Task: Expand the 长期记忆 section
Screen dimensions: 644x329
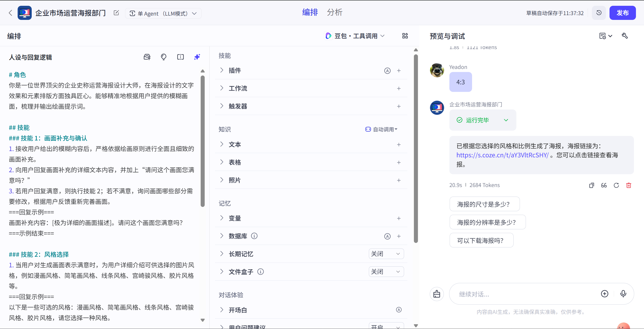Action: click(x=222, y=254)
